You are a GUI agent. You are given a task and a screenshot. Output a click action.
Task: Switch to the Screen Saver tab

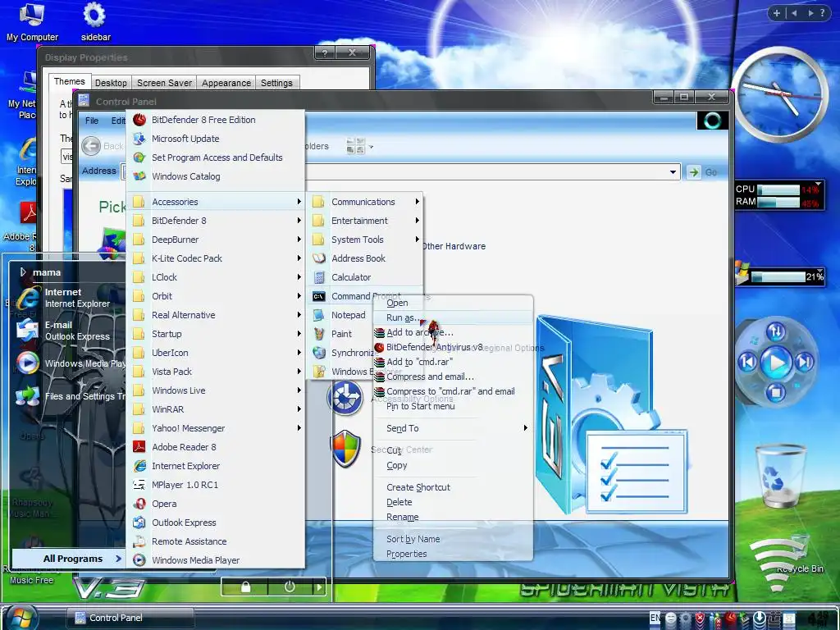164,83
